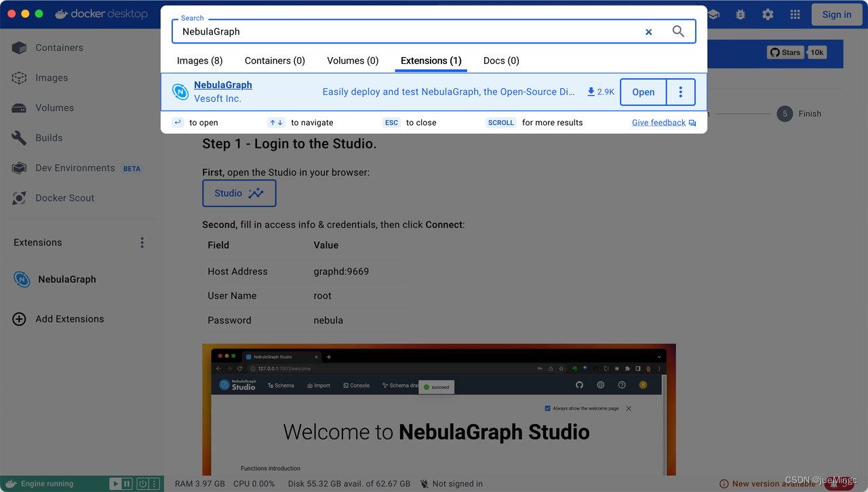Open the NebulaGraph result link
The height and width of the screenshot is (492, 868).
click(x=223, y=85)
